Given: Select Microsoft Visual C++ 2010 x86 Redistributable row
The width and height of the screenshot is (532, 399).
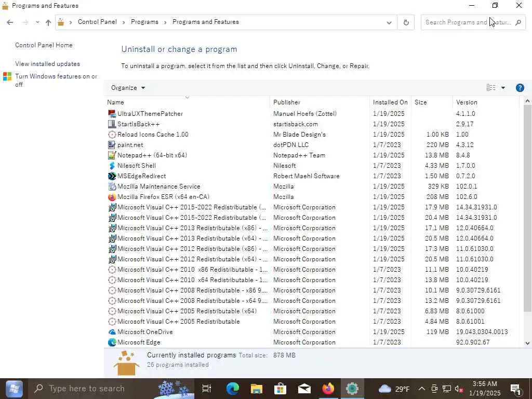Looking at the screenshot, I should pos(312,270).
